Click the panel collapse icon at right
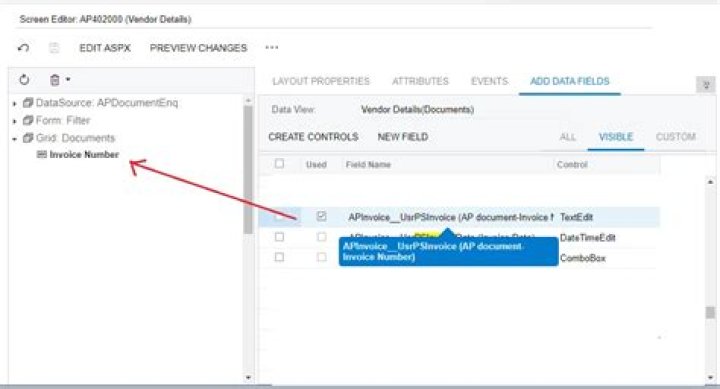This screenshot has width=720, height=389. (706, 85)
